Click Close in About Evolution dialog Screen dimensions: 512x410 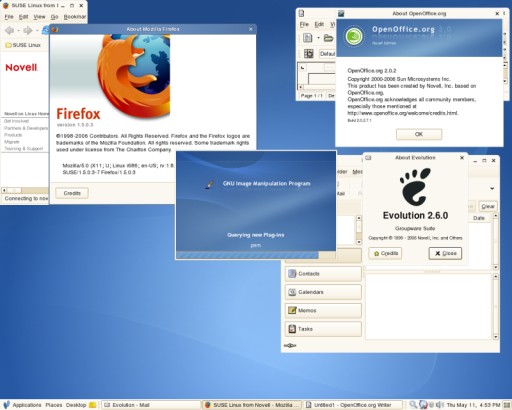pyautogui.click(x=445, y=253)
